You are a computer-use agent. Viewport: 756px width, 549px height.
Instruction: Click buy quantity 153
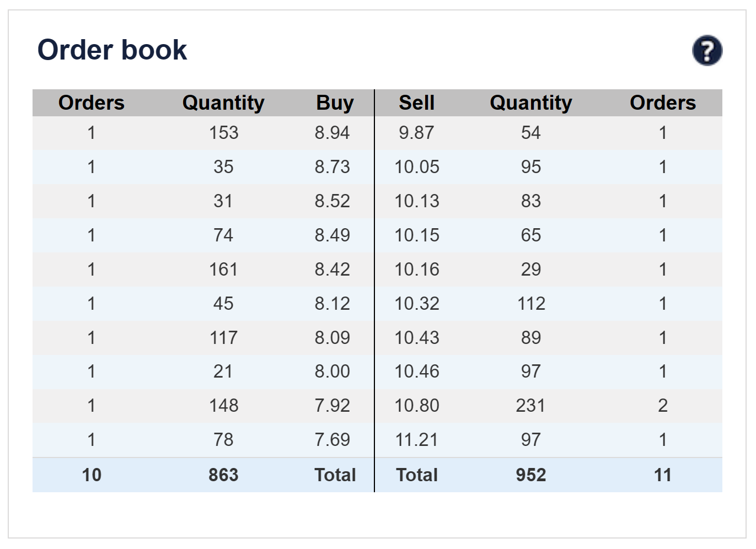click(x=223, y=133)
